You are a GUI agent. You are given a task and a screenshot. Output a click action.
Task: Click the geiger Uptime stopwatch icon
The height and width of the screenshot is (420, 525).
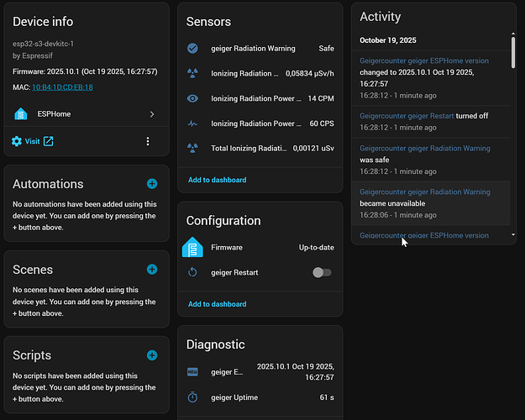pos(192,397)
